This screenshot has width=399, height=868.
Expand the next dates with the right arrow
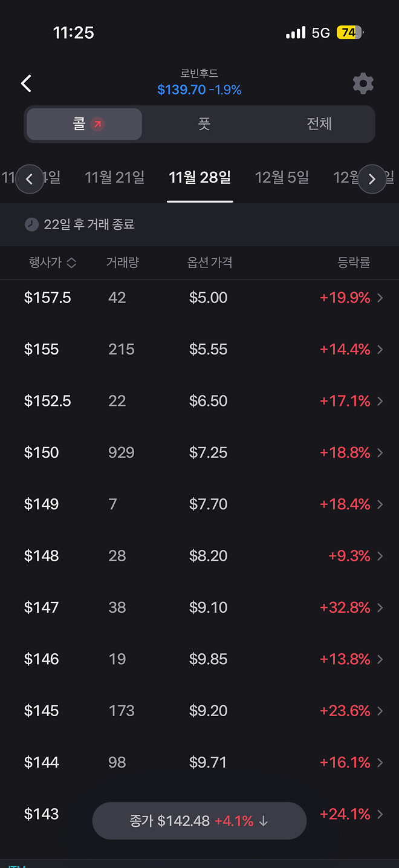(372, 179)
